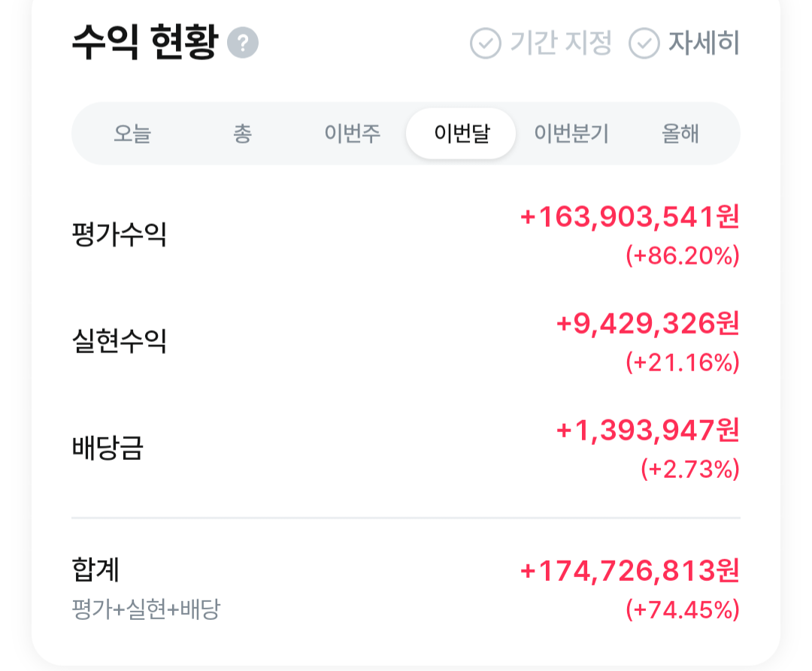Toggle the 자세히 checkmark circle
This screenshot has width=812, height=671.
point(644,43)
